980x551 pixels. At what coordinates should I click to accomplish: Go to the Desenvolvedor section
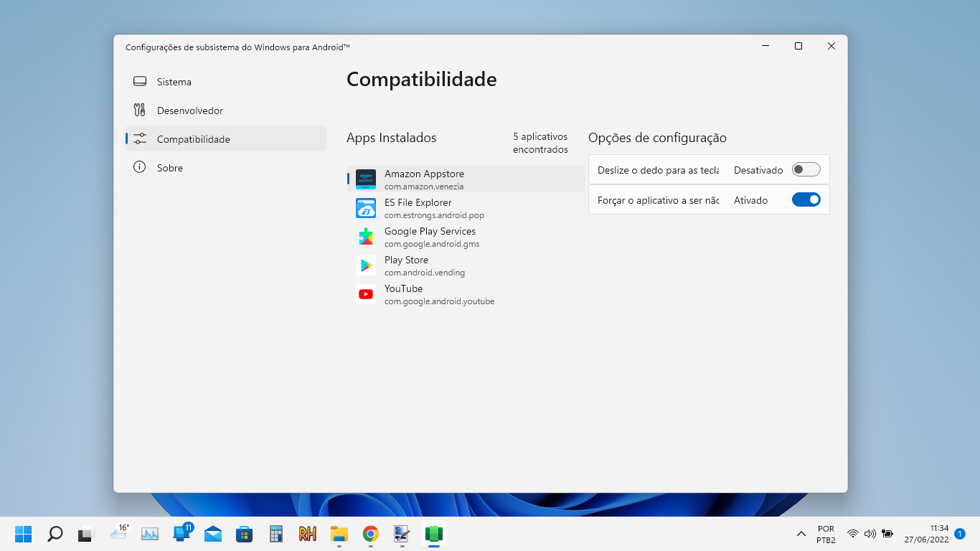[190, 110]
